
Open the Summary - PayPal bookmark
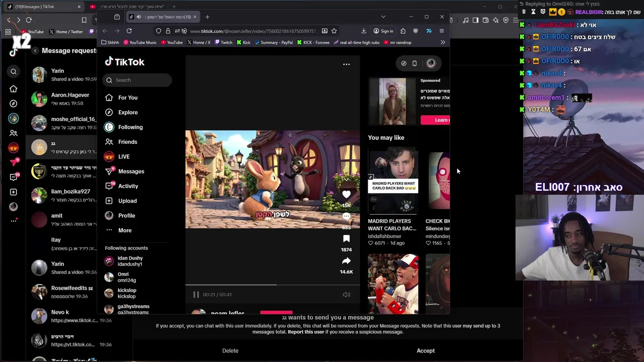click(x=274, y=43)
